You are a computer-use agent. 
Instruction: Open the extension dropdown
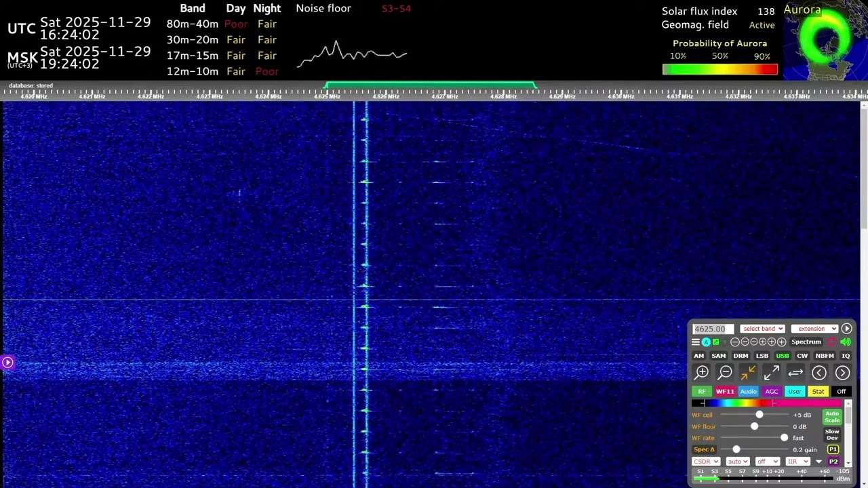[x=814, y=329]
